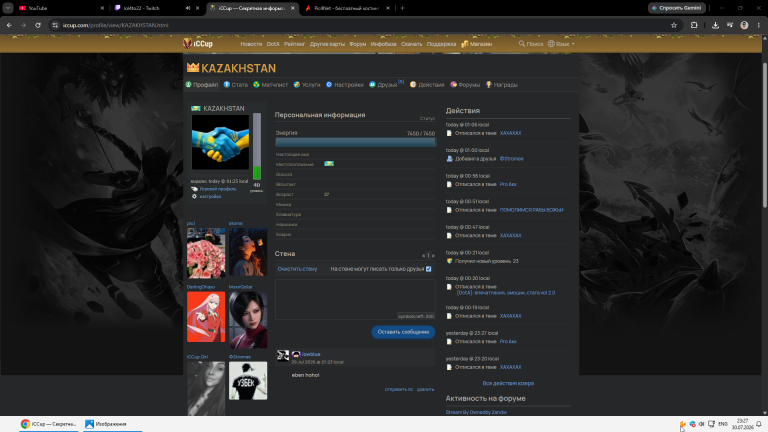Open the Все действия юзера link

point(508,383)
